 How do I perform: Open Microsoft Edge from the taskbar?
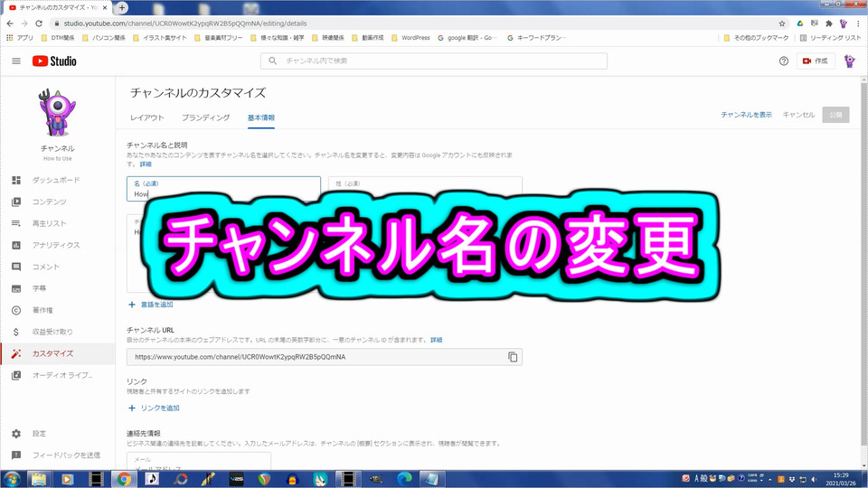[405, 479]
